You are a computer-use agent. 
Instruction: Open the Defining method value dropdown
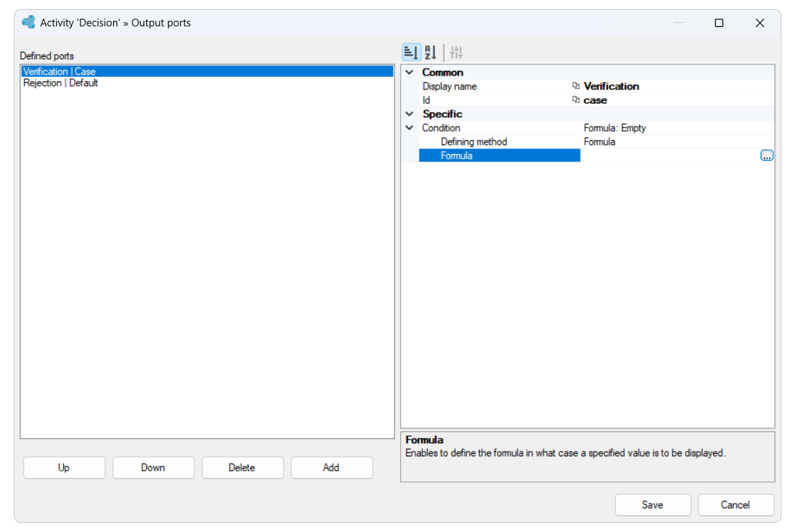click(677, 141)
